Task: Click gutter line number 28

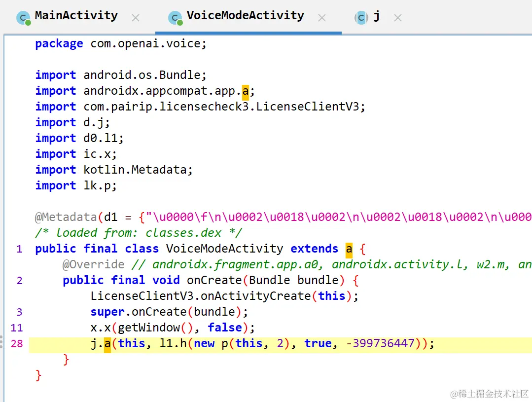Action: coord(17,344)
